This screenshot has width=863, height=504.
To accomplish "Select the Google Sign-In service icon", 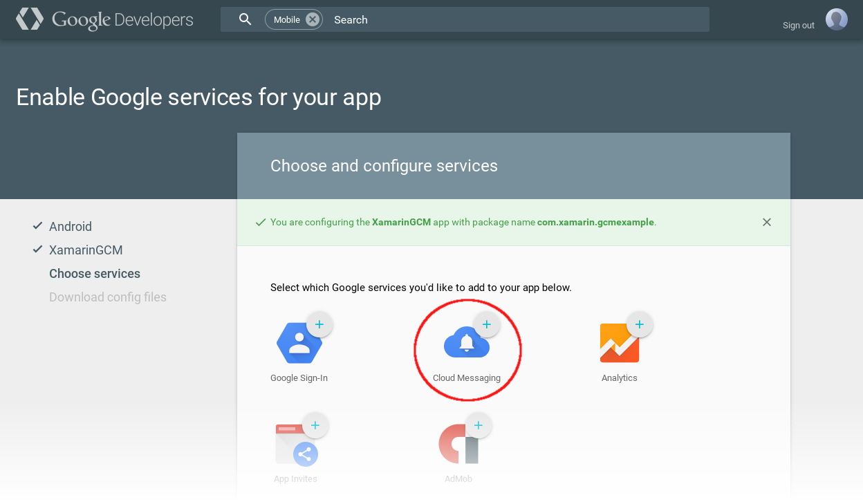I will click(x=299, y=343).
